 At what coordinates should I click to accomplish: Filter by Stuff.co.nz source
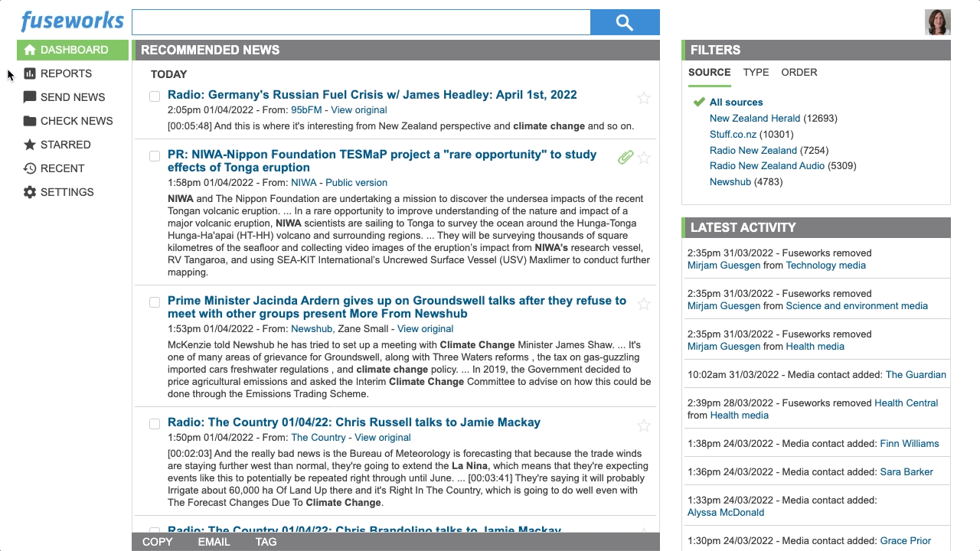(733, 134)
